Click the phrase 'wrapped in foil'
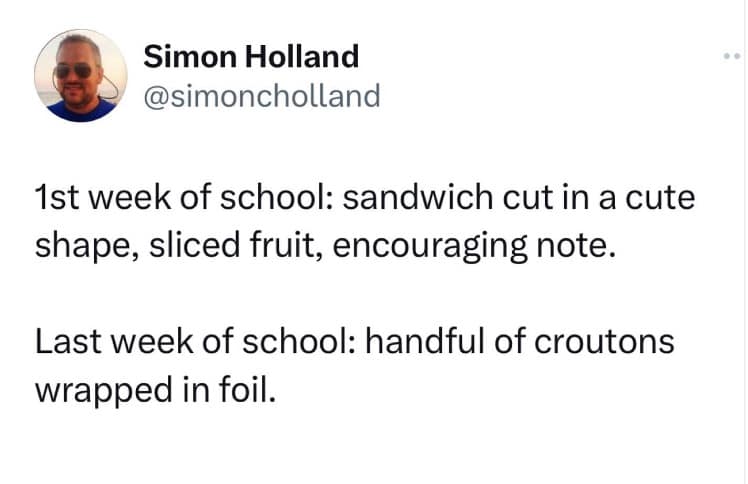The image size is (748, 484). point(153,389)
